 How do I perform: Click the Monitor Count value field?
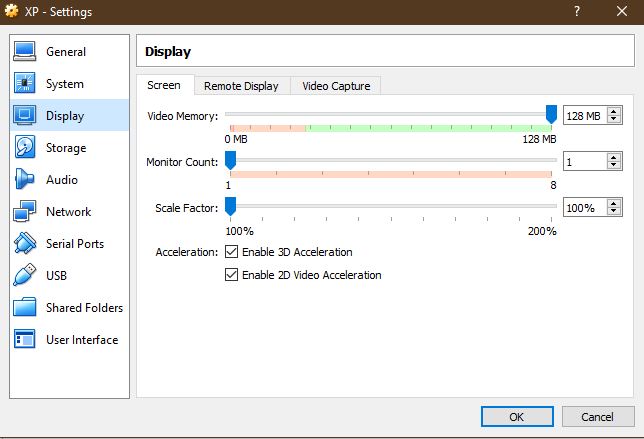[x=585, y=161]
